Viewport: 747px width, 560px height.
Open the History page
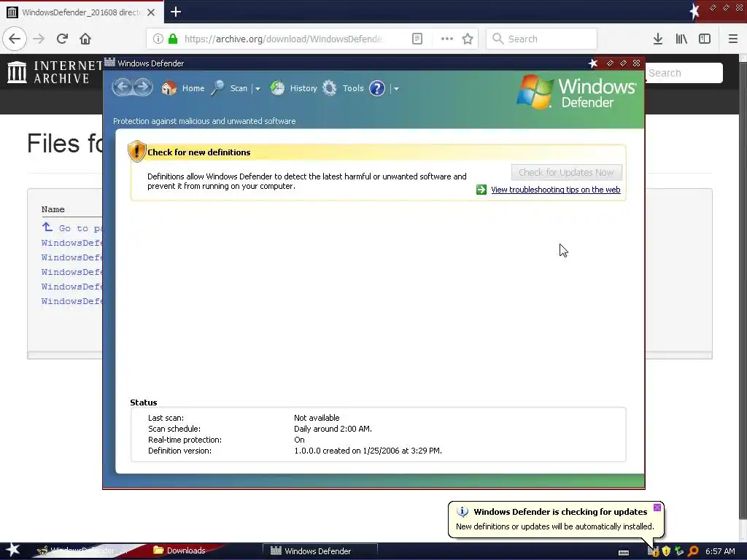293,88
